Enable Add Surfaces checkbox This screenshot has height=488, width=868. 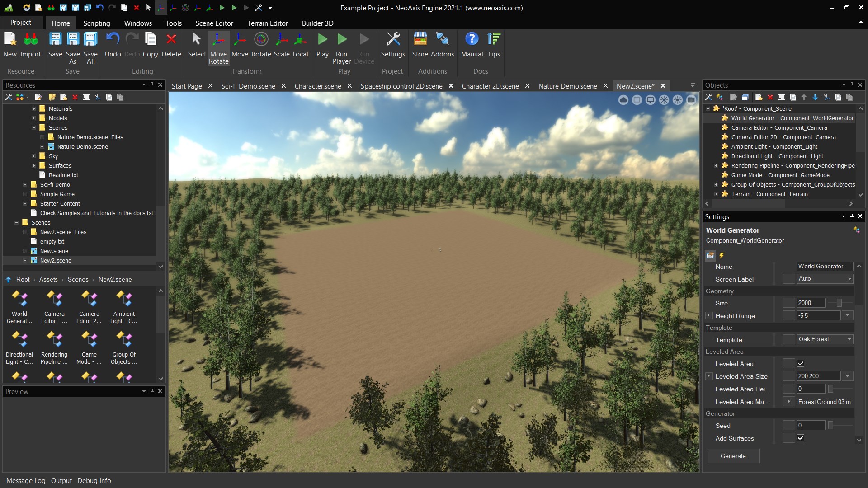[x=801, y=437]
